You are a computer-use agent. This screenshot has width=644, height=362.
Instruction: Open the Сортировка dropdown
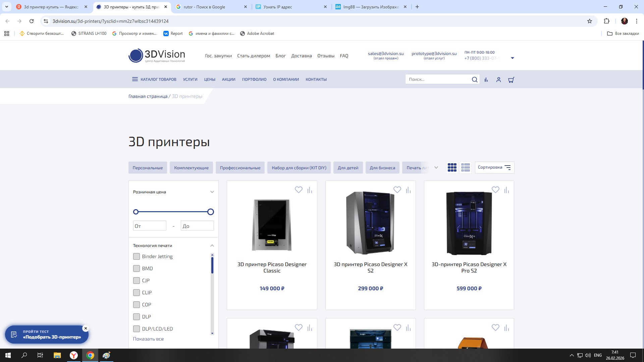coord(494,168)
